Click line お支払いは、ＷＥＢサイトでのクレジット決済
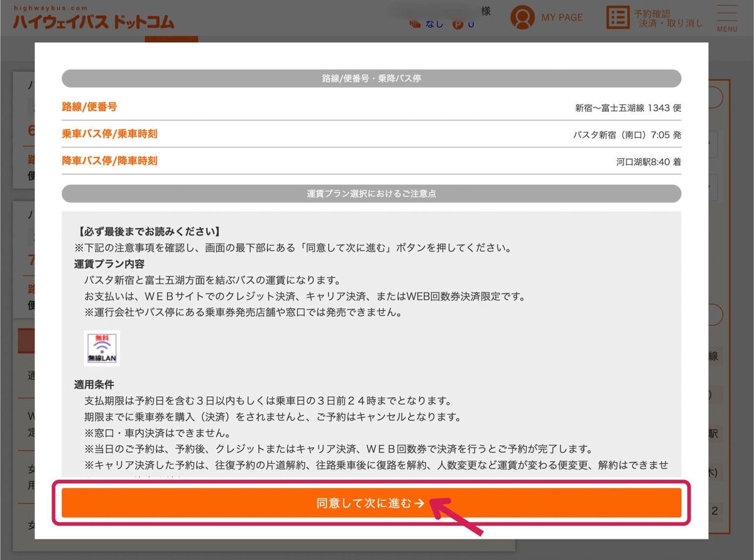Image resolution: width=754 pixels, height=560 pixels. [x=305, y=296]
